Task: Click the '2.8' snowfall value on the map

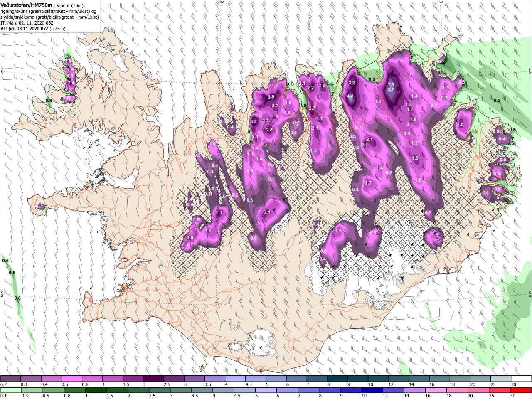Action: click(269, 130)
